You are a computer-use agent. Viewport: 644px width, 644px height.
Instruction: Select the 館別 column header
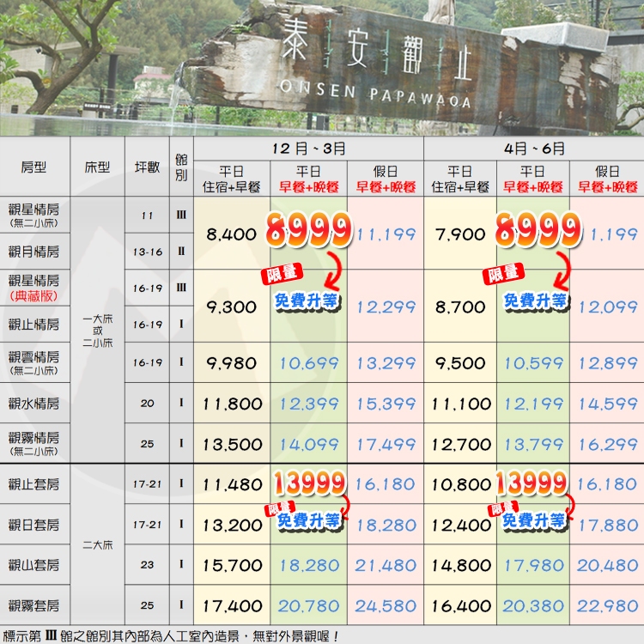pyautogui.click(x=181, y=167)
